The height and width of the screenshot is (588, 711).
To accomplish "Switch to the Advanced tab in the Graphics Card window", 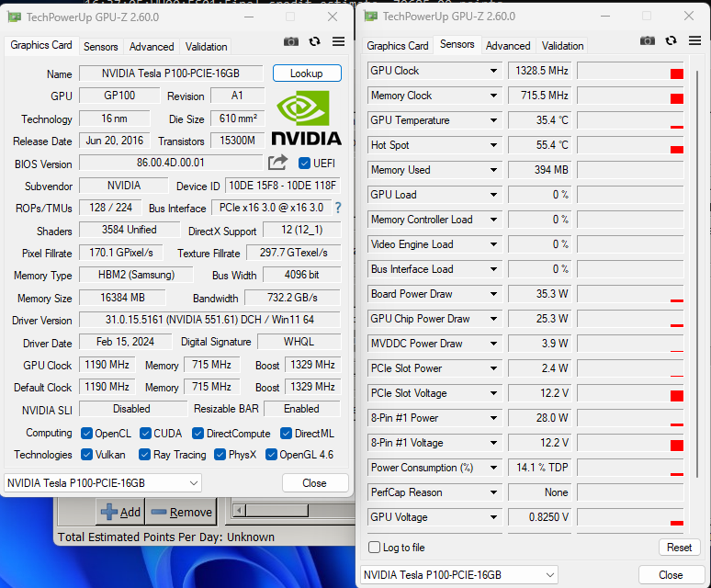I will point(152,47).
